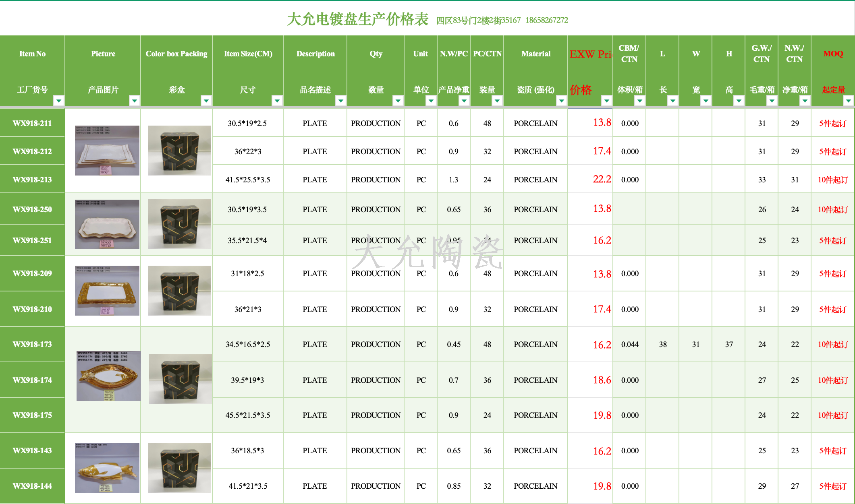Expand the Color box Packing filter
This screenshot has height=504, width=855.
pyautogui.click(x=206, y=101)
